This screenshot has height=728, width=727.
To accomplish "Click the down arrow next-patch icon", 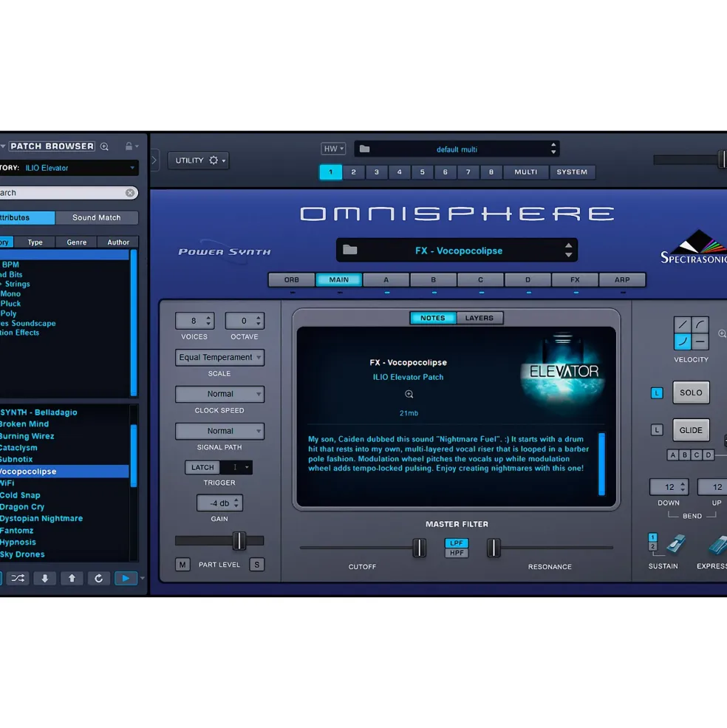I will [44, 578].
